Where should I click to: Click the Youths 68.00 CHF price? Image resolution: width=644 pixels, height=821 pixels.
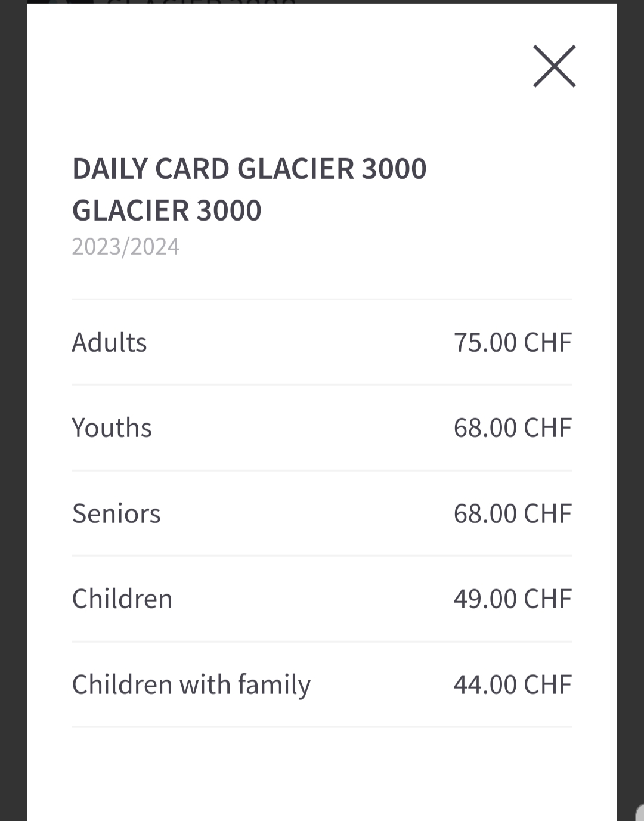tap(513, 427)
